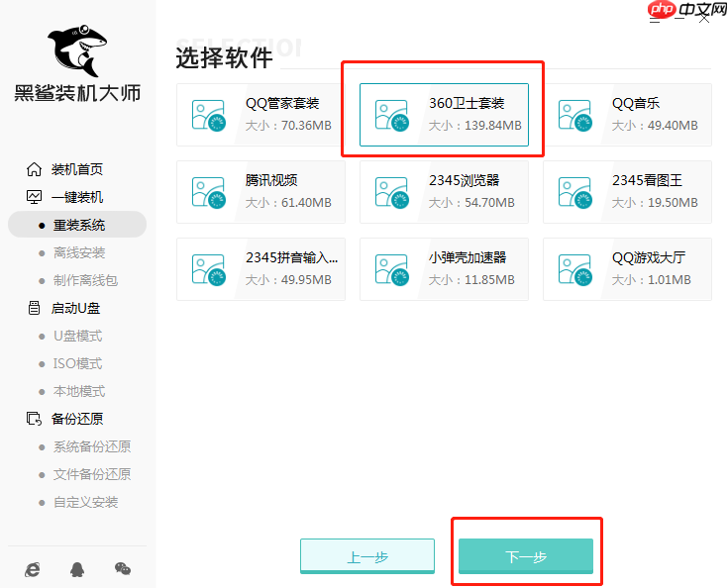Screen dimensions: 728x588
Task: Select 文件备份还原 in the sidebar
Action: point(92,474)
